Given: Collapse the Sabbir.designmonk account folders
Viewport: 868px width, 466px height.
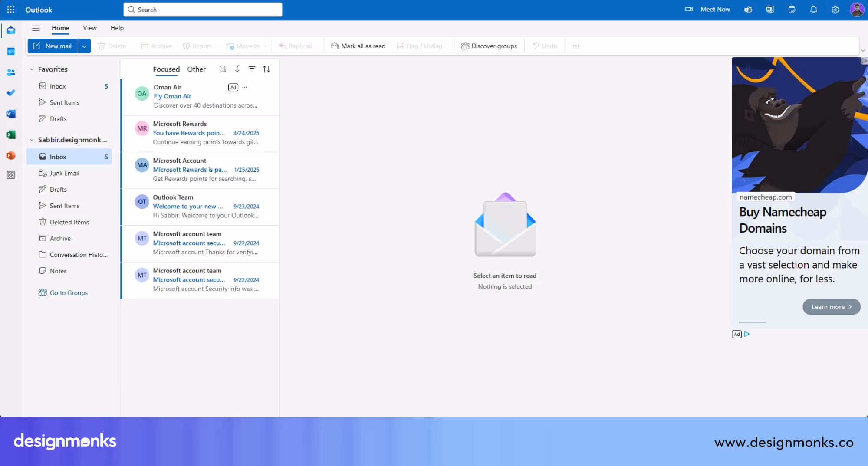Looking at the screenshot, I should [x=32, y=140].
